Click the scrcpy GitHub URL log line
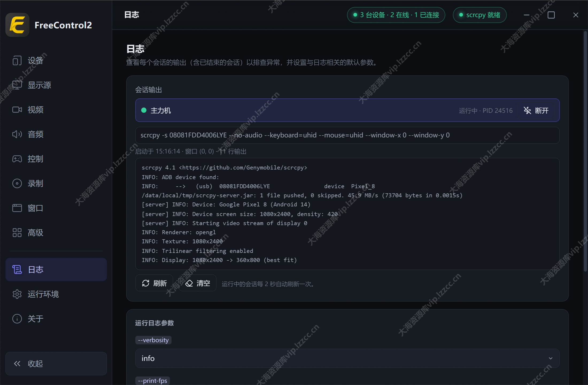 coord(224,168)
